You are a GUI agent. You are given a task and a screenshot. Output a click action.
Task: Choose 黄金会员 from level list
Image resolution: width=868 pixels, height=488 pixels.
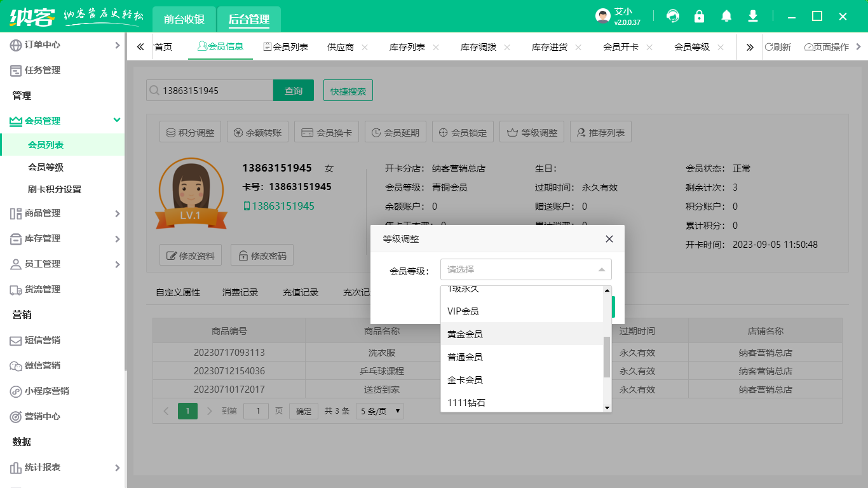tap(522, 334)
